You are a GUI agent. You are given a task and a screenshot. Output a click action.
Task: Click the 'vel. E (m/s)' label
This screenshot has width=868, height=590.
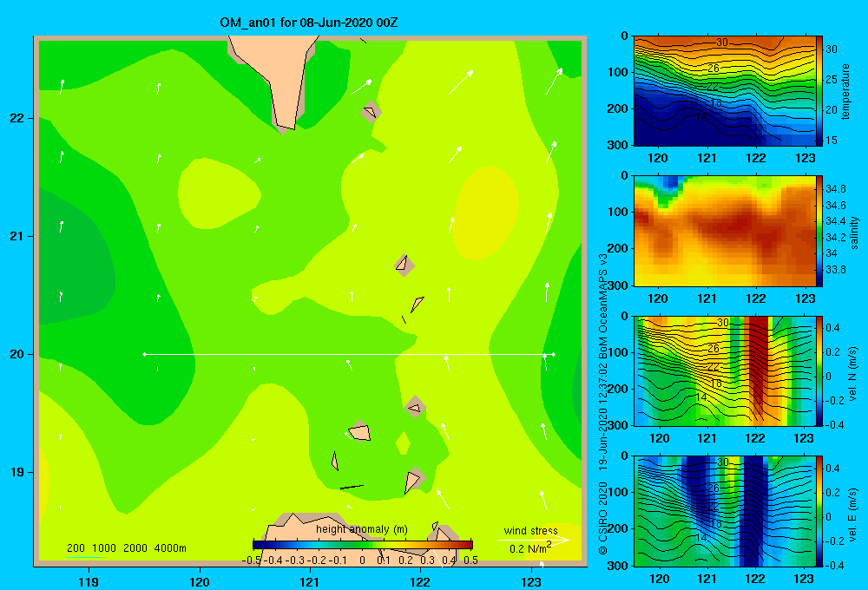click(853, 515)
